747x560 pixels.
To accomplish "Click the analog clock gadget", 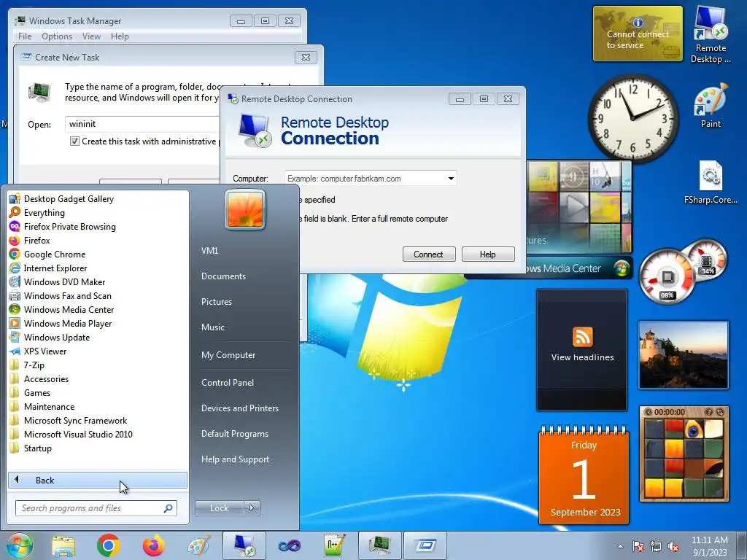I will tap(633, 117).
